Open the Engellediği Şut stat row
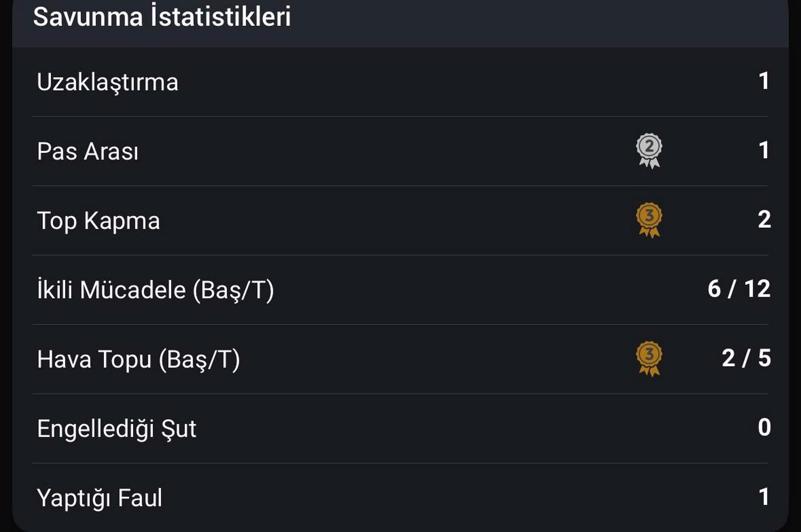 [400, 429]
